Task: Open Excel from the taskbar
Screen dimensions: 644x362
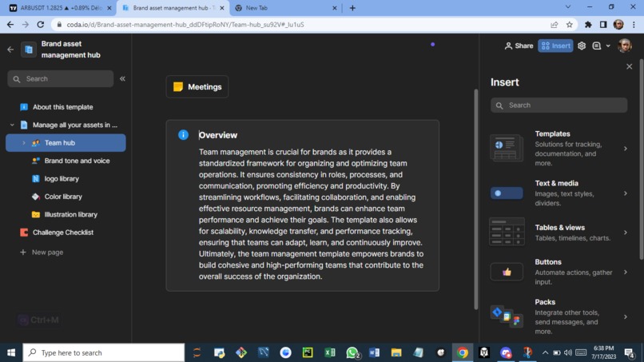Action: click(x=329, y=352)
